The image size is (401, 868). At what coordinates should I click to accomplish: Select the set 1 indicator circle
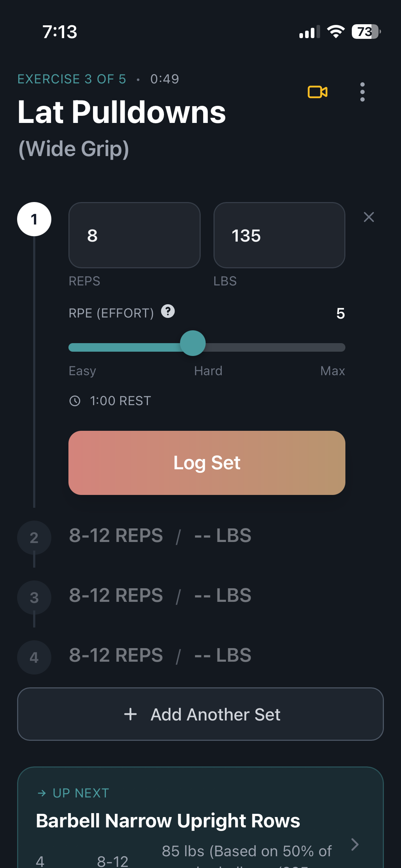tap(34, 219)
